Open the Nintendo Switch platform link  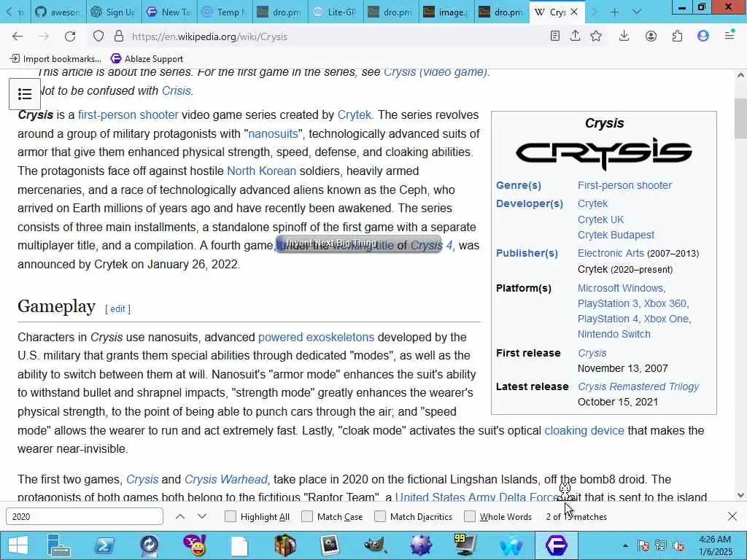(614, 334)
